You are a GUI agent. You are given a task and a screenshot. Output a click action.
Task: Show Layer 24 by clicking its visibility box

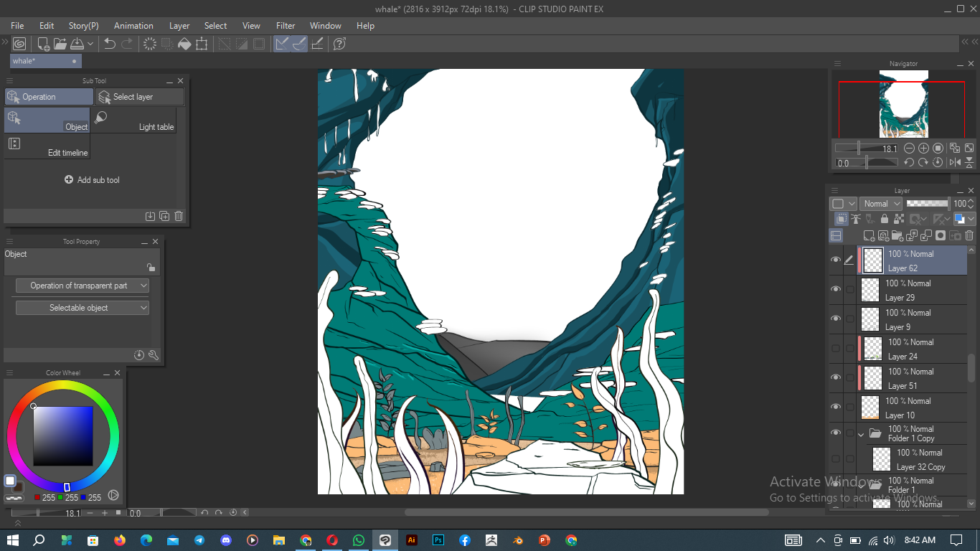[835, 349]
